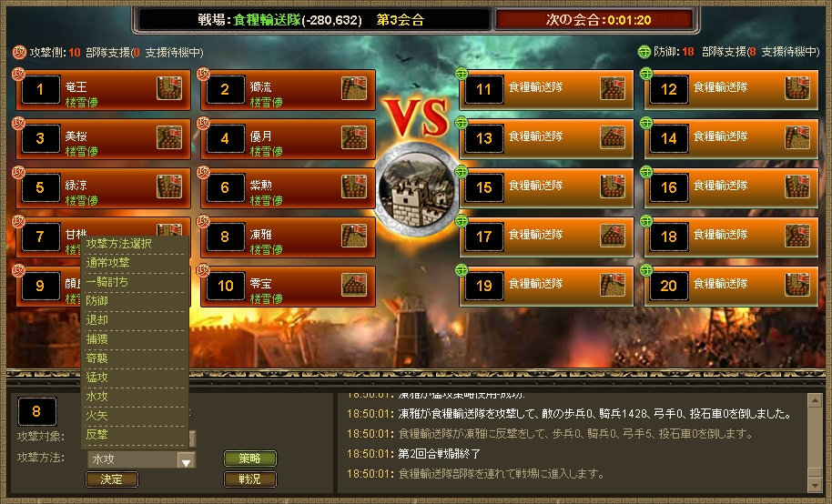Click troop icon on unit 10 零宝
The image size is (832, 504).
[x=354, y=285]
